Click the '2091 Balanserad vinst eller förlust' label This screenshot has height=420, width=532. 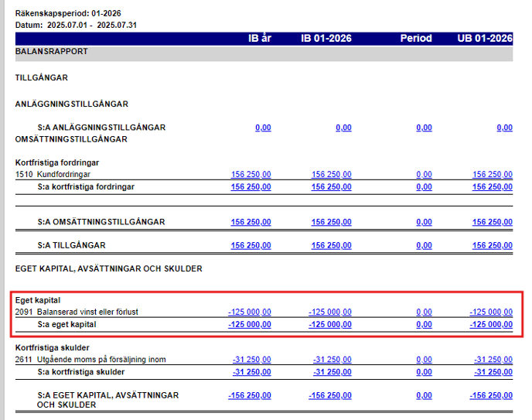coord(77,312)
